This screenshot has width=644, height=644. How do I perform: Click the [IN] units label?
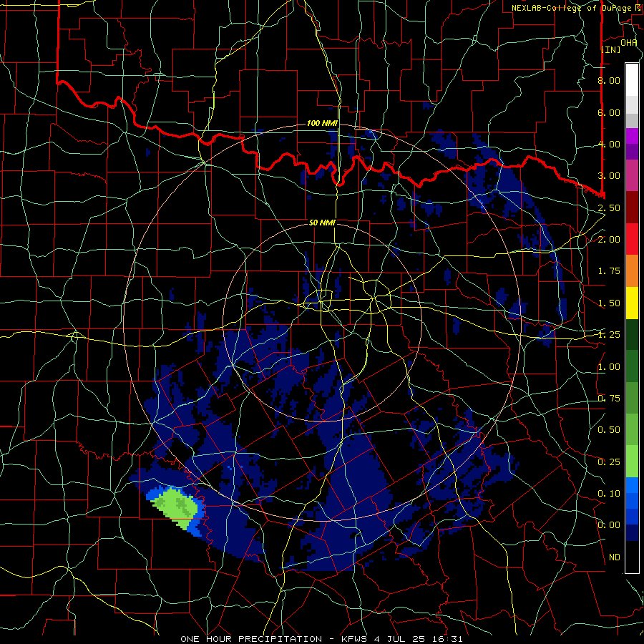(x=611, y=49)
